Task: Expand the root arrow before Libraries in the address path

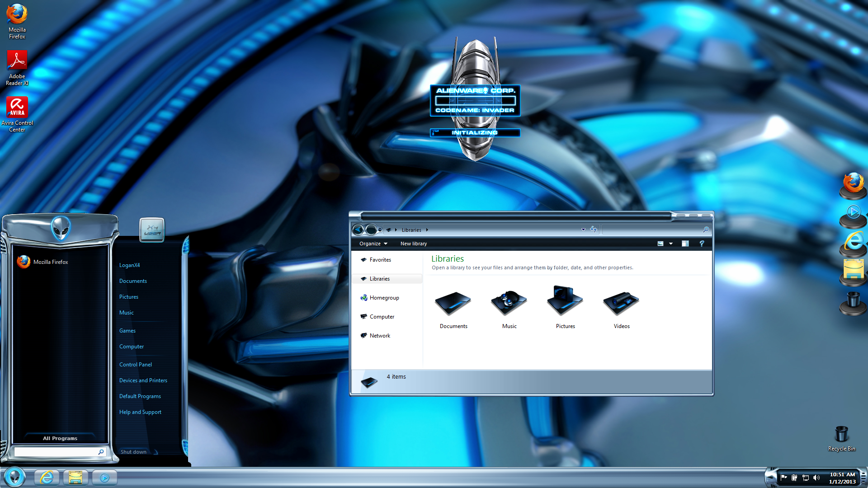Action: pyautogui.click(x=396, y=230)
